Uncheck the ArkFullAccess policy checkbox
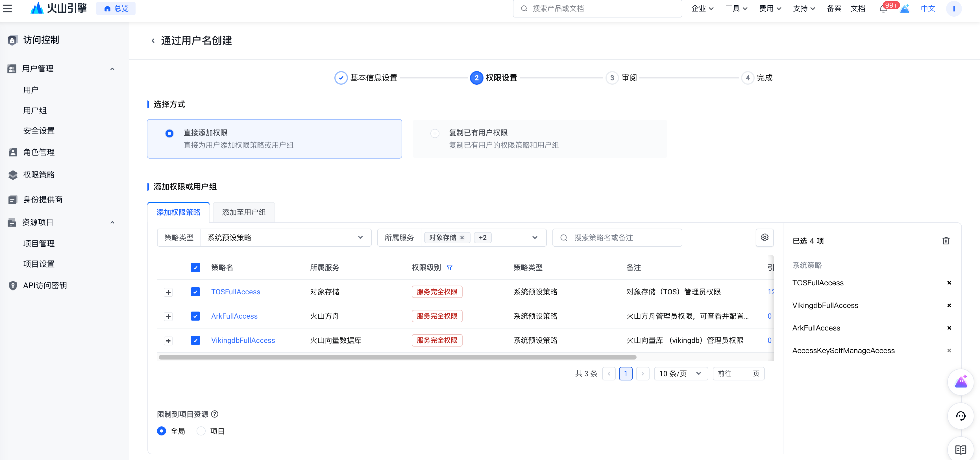980x460 pixels. pos(195,316)
